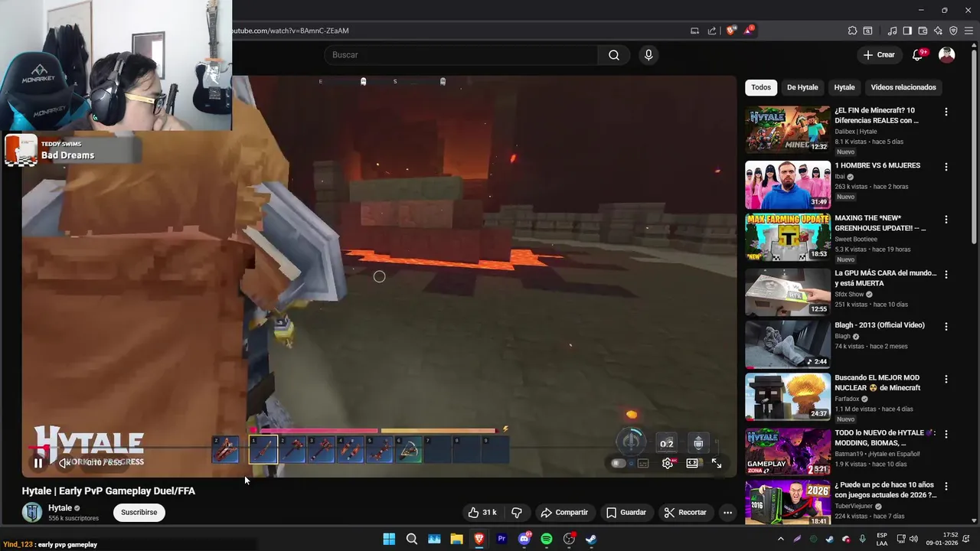Toggle the autoplay switch in the player
This screenshot has height=551, width=980.
[619, 463]
